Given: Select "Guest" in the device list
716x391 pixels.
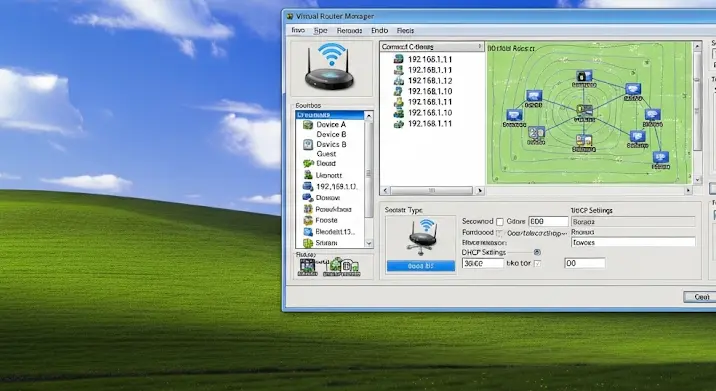Looking at the screenshot, I should click(326, 154).
